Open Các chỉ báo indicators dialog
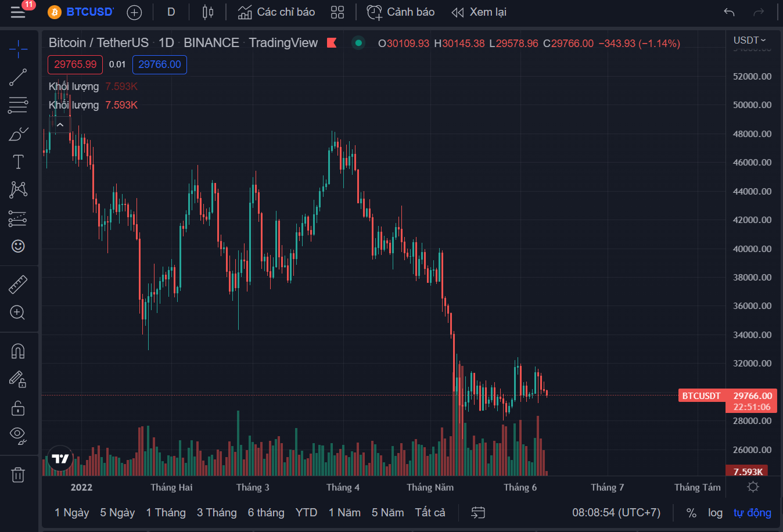Screen dimensions: 783x532 coord(276,12)
